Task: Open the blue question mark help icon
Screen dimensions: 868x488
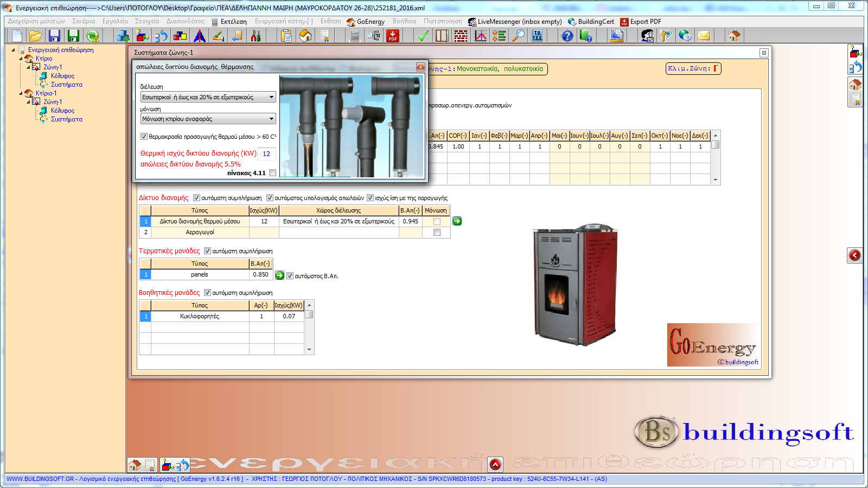Action: pyautogui.click(x=567, y=36)
